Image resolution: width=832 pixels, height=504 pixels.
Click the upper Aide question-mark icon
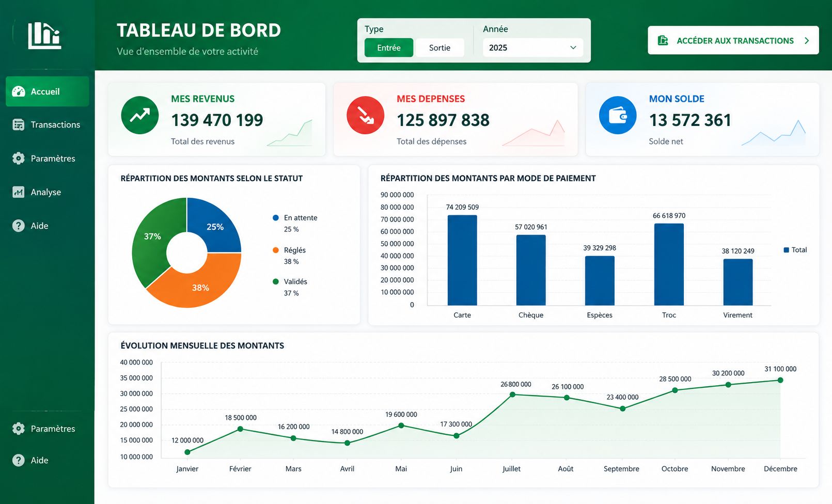[19, 226]
